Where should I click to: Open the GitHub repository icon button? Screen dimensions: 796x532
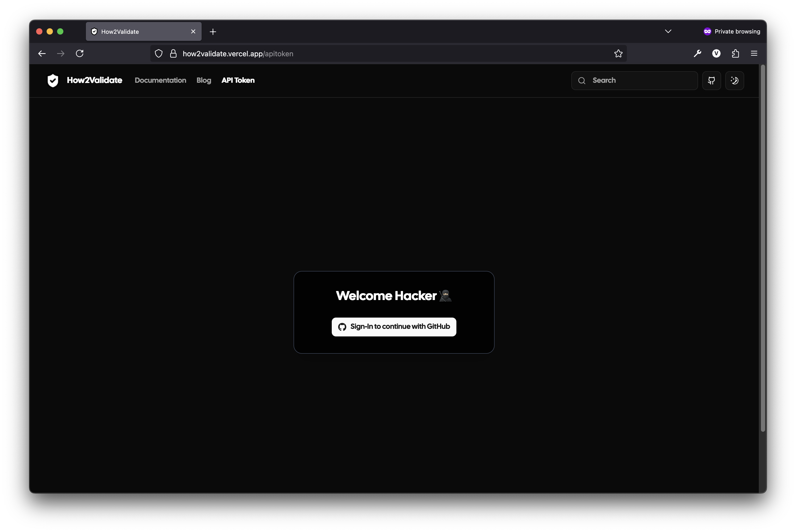click(711, 80)
